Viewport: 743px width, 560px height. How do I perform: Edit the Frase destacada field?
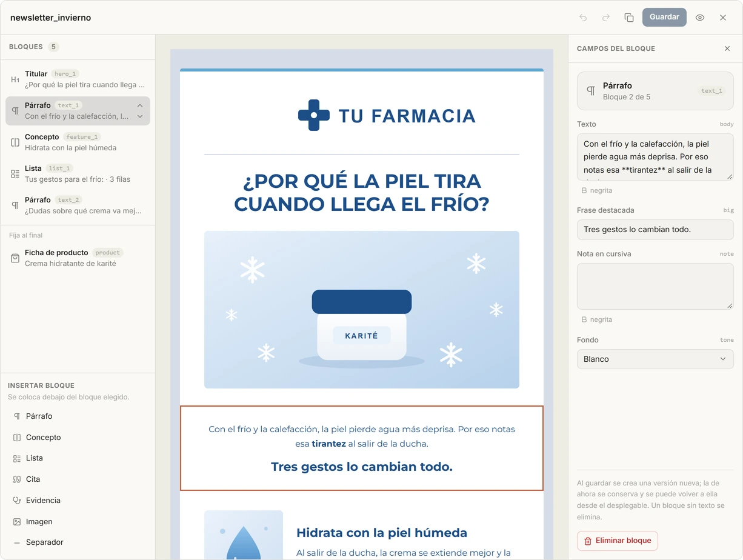[655, 230]
